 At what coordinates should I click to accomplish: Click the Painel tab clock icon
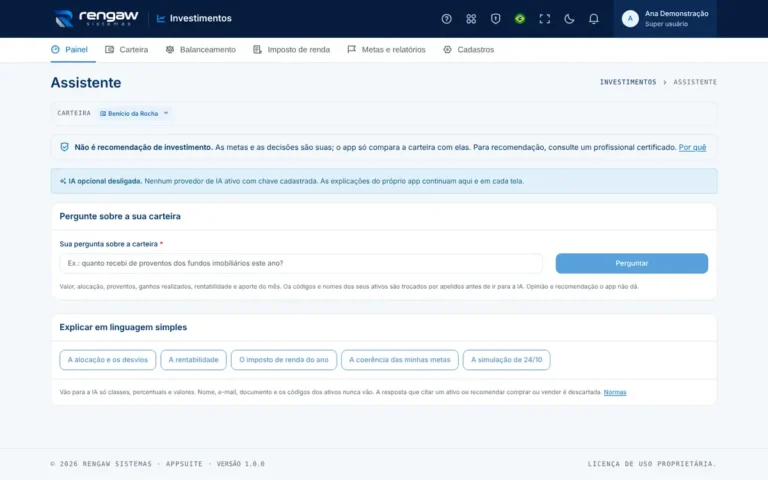(55, 49)
